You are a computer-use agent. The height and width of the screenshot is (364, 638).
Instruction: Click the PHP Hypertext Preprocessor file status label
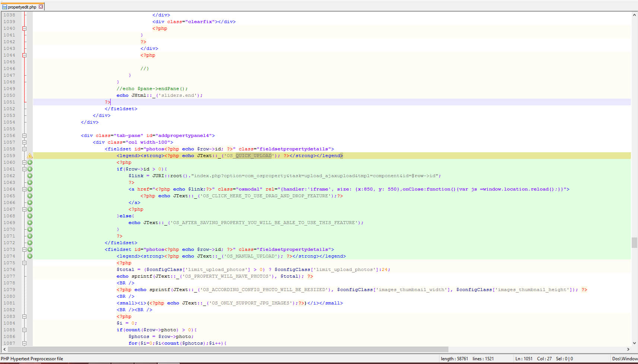(x=32, y=359)
